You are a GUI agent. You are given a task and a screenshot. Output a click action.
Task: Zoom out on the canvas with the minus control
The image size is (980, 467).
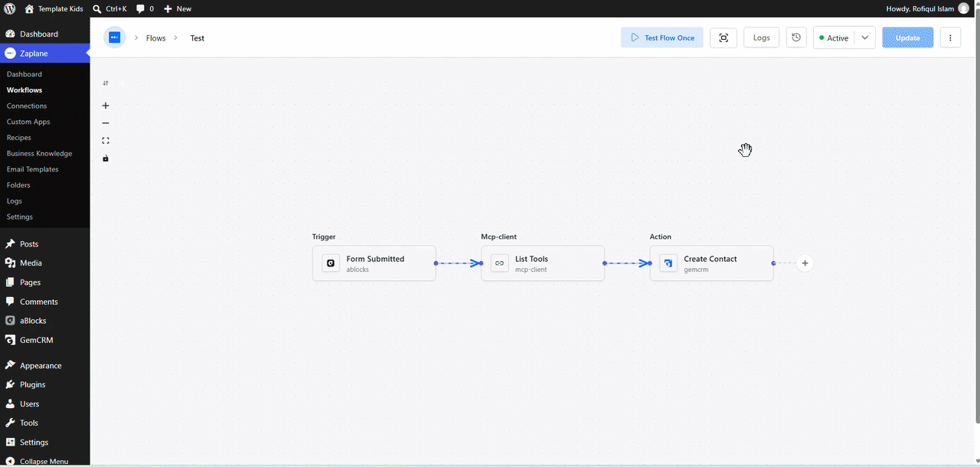(106, 123)
